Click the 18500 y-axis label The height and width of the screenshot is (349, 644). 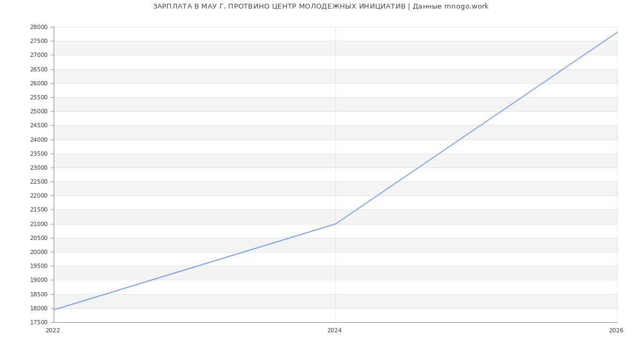click(x=39, y=294)
